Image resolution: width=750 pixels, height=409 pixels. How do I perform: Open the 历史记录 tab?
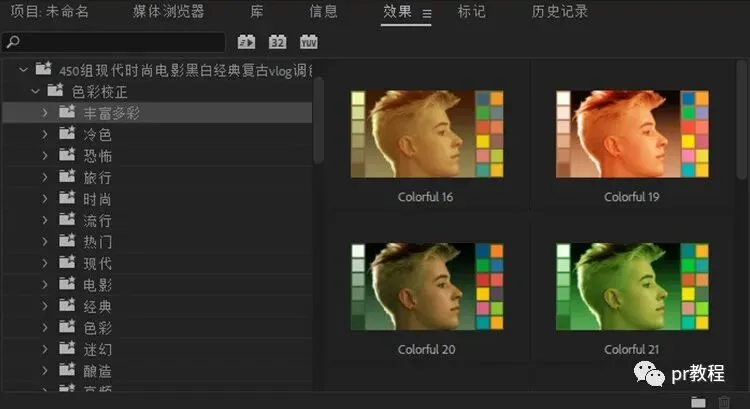[560, 11]
